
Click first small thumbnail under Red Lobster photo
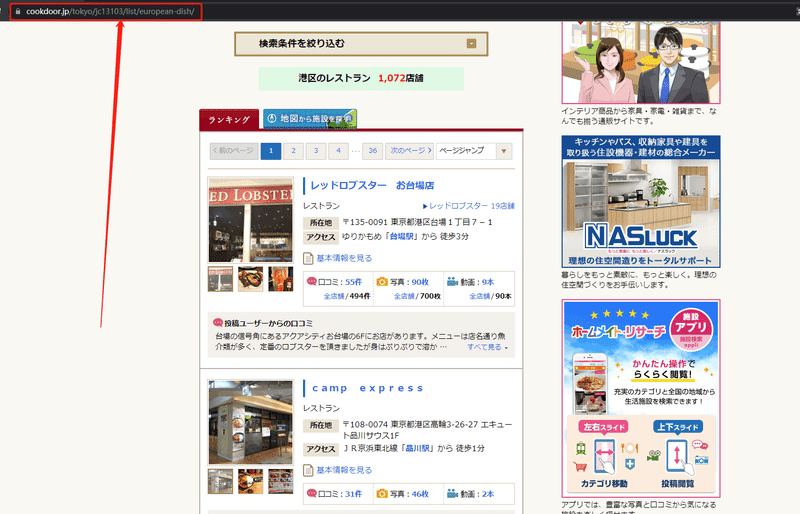pyautogui.click(x=220, y=279)
